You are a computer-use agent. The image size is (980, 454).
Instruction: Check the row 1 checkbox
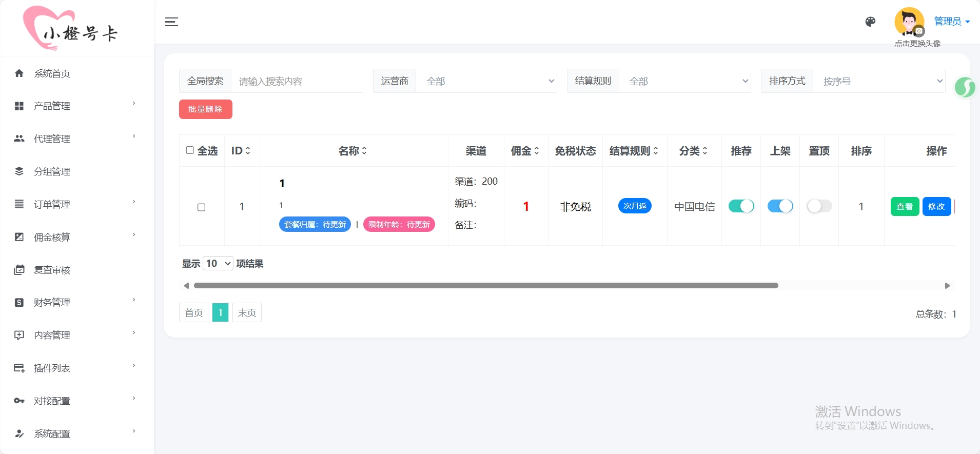point(202,207)
